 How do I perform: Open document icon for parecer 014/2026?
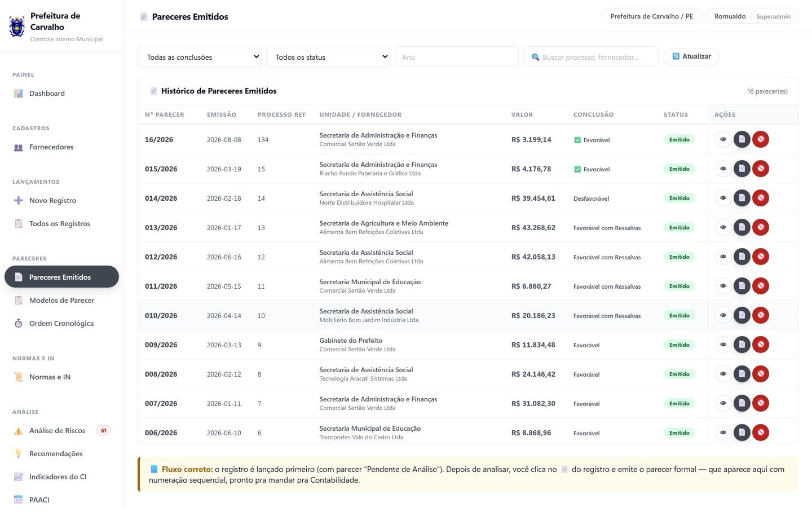pyautogui.click(x=742, y=198)
